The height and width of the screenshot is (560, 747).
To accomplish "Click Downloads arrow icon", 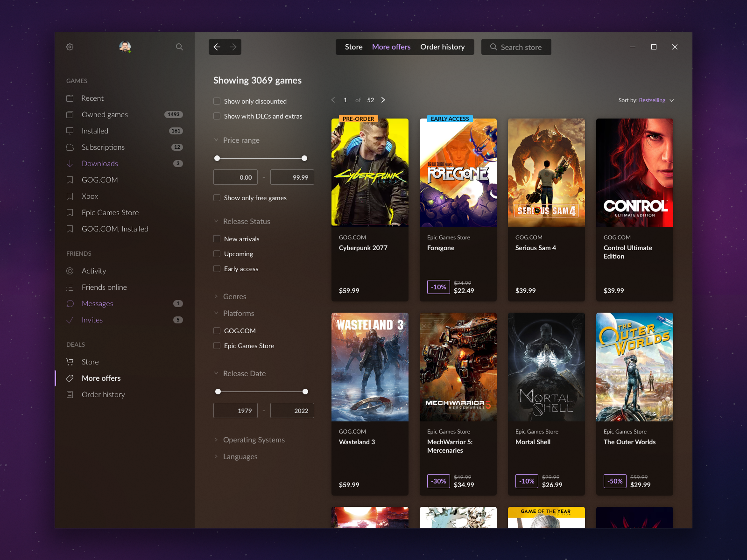I will 70,163.
